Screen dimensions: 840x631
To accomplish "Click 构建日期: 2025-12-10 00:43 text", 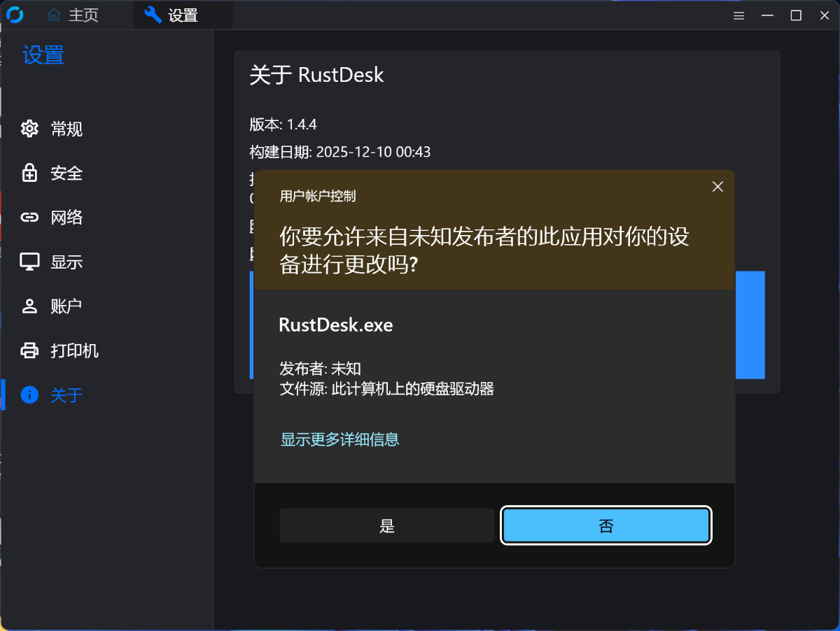I will click(x=340, y=152).
